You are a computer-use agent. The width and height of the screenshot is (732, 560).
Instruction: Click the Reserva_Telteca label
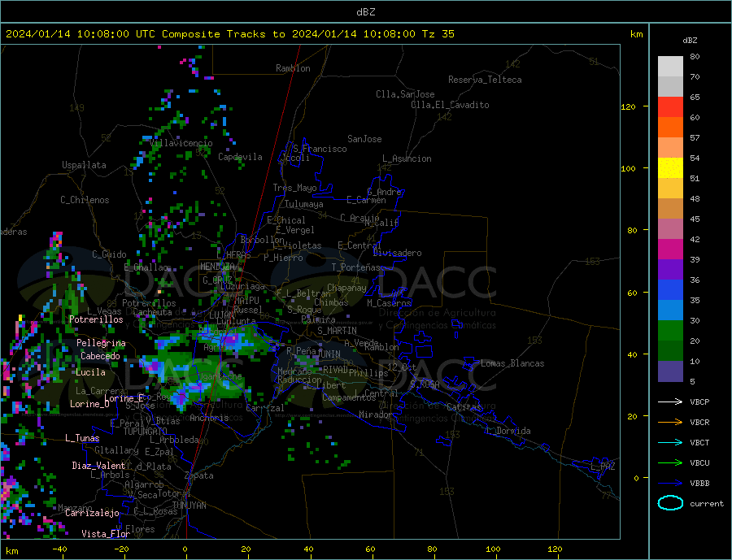click(485, 80)
